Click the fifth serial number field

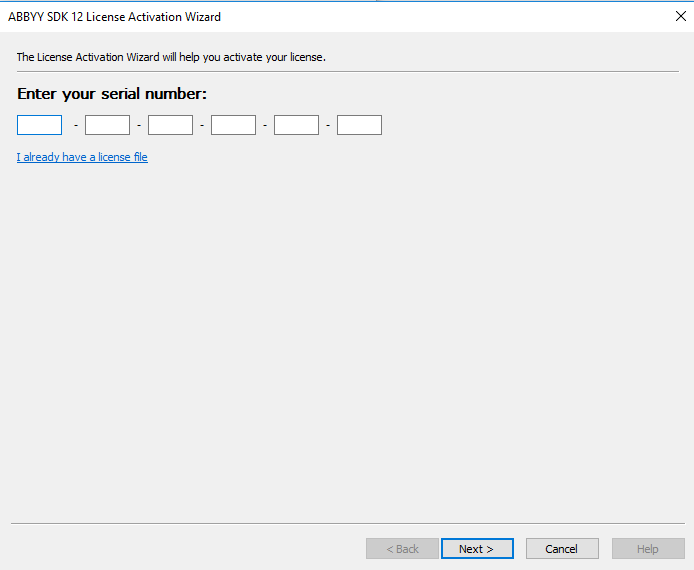297,125
